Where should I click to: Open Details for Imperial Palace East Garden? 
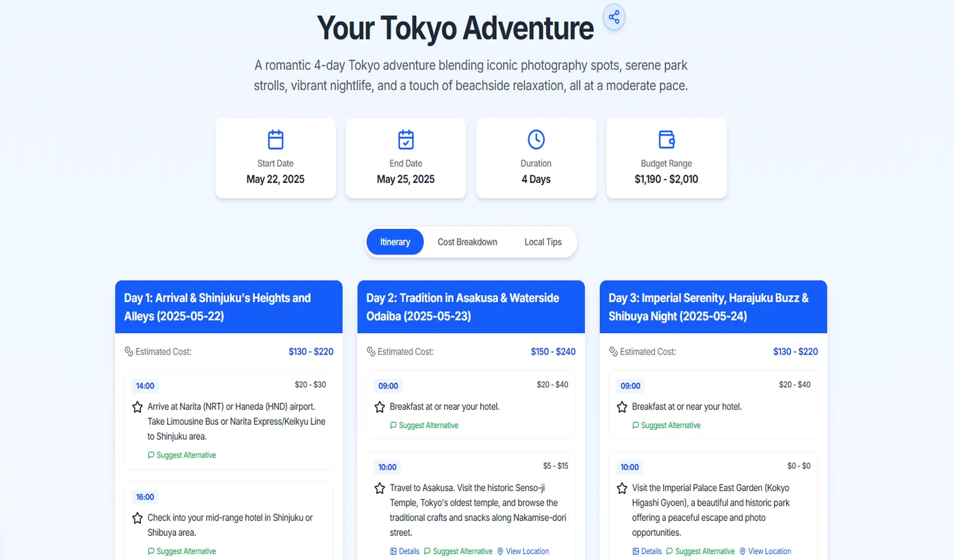click(x=647, y=551)
